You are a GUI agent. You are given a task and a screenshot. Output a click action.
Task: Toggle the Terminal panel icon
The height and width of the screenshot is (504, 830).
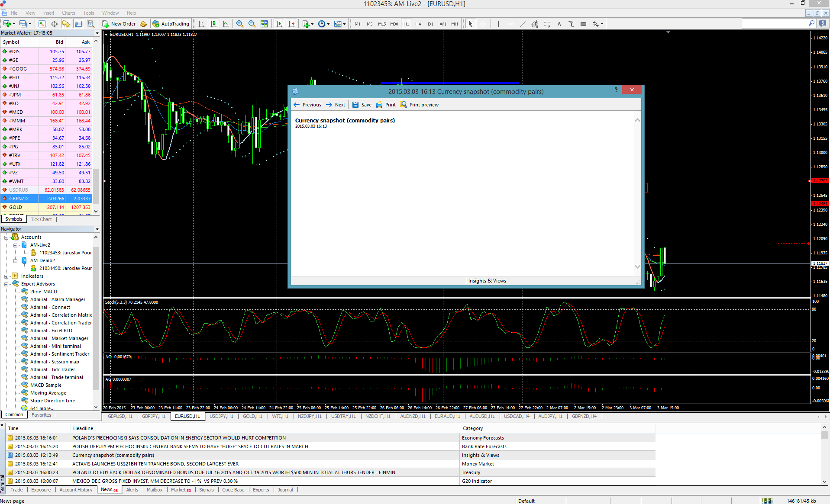coord(78,24)
